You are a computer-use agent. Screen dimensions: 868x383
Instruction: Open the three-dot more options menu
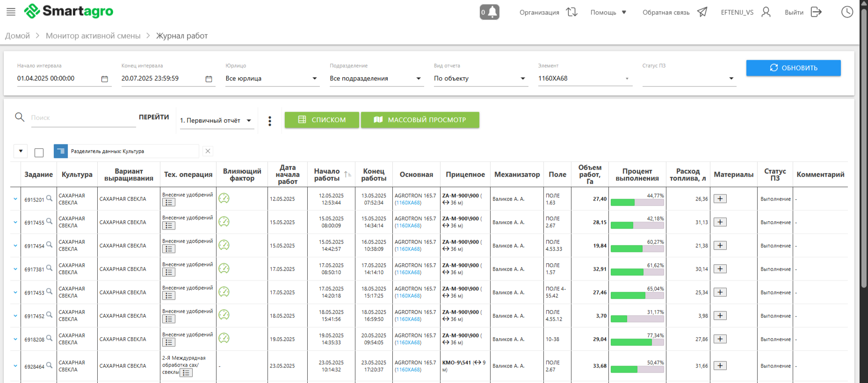click(x=269, y=121)
